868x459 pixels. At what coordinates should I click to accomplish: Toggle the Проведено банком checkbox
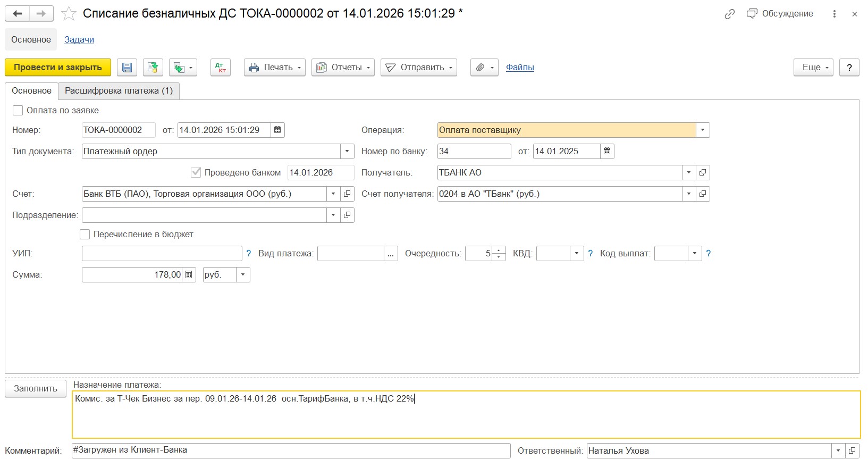coord(196,172)
